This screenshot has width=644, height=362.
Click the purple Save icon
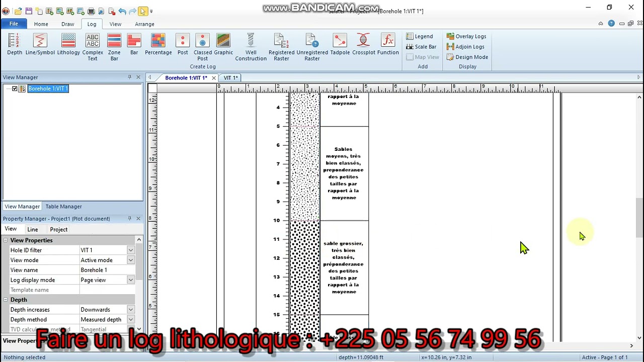point(29,11)
